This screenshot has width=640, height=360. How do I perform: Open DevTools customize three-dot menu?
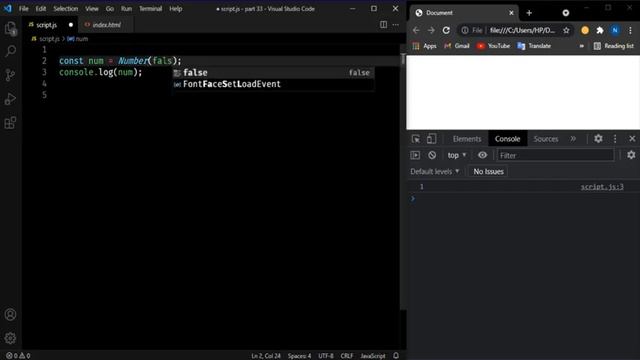615,139
